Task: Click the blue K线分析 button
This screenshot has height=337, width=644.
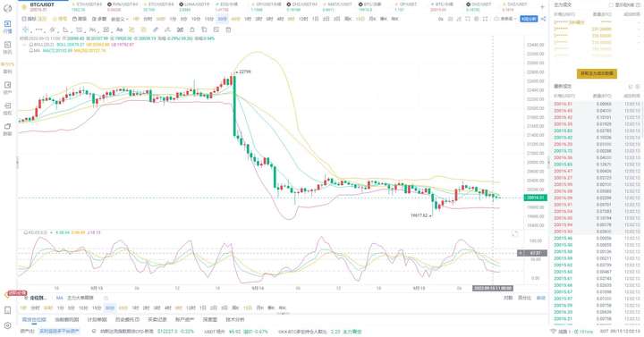Action: 529,19
